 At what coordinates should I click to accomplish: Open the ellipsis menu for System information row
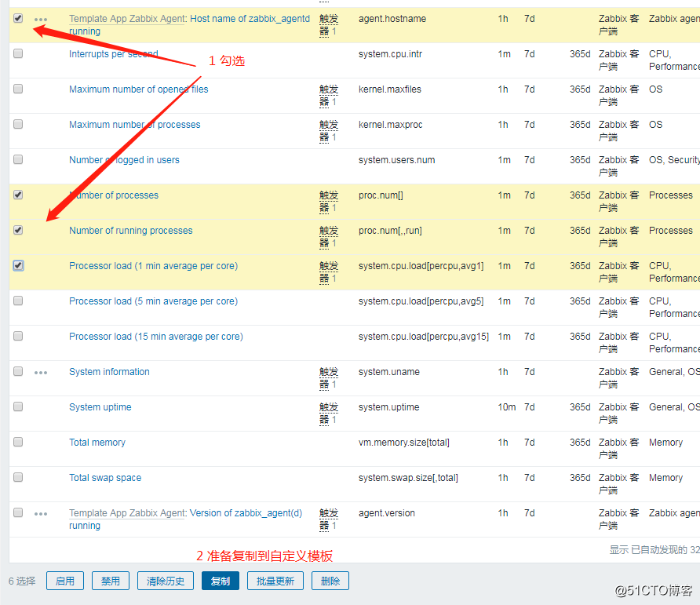[41, 373]
